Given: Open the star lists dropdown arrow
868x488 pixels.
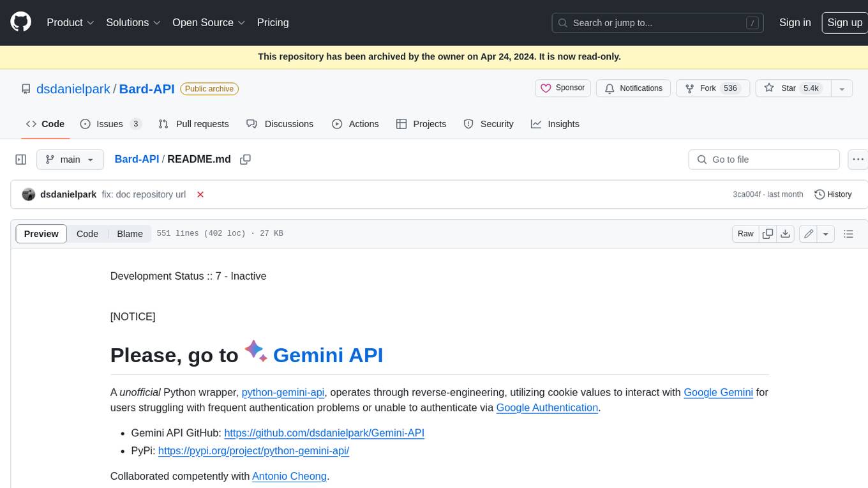Looking at the screenshot, I should 842,88.
